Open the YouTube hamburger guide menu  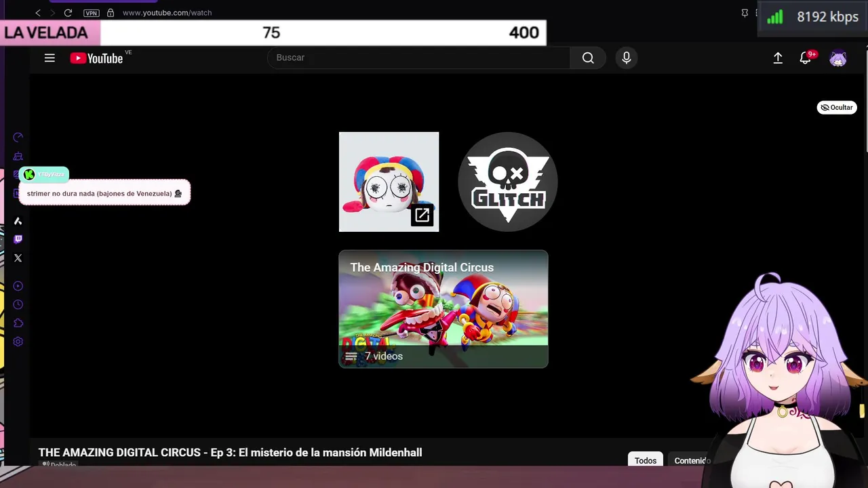coord(50,58)
